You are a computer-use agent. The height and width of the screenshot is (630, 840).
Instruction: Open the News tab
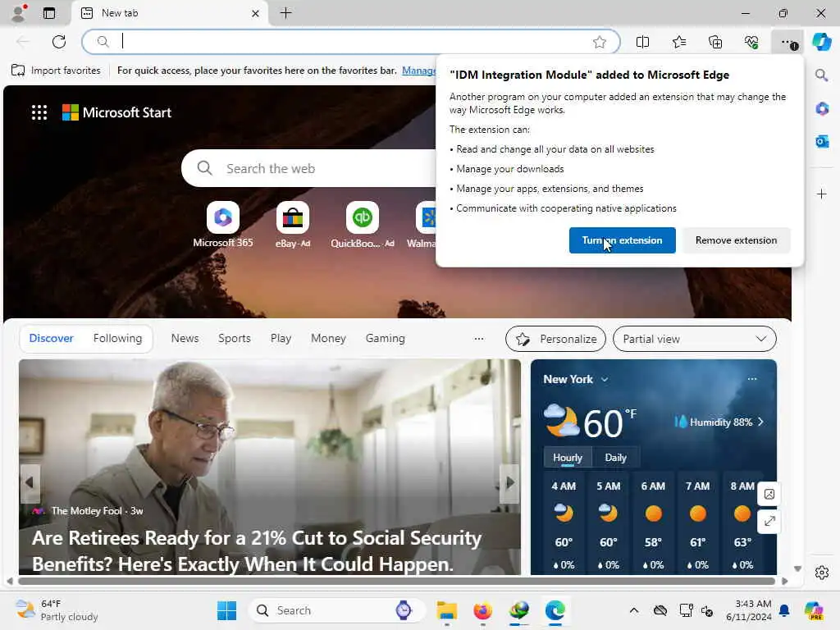click(185, 339)
